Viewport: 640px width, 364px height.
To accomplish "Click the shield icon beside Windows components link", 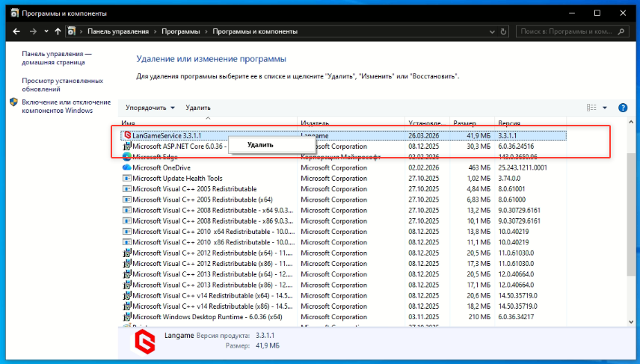I will [x=14, y=102].
